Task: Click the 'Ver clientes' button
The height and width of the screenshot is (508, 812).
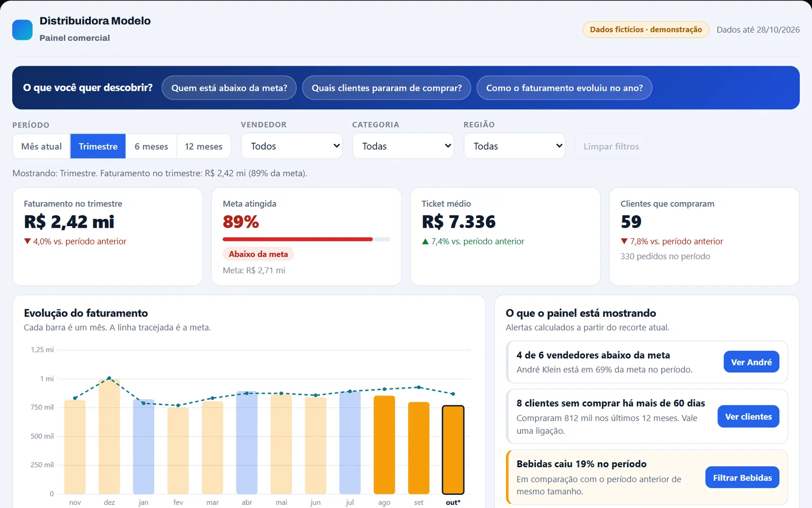Action: (x=748, y=417)
